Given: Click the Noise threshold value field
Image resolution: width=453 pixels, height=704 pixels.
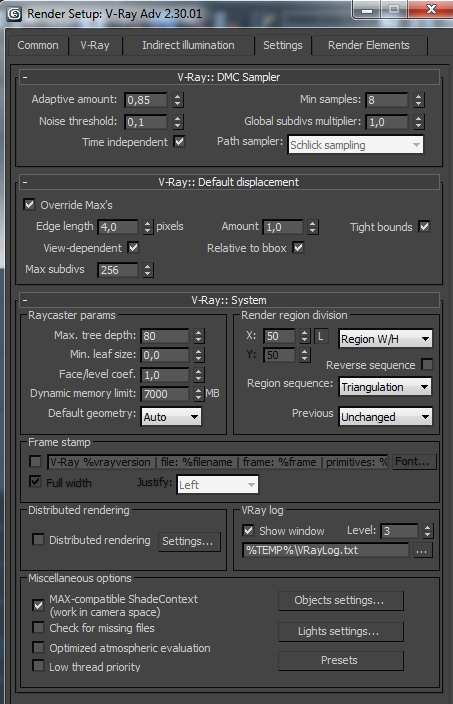Looking at the screenshot, I should [146, 122].
